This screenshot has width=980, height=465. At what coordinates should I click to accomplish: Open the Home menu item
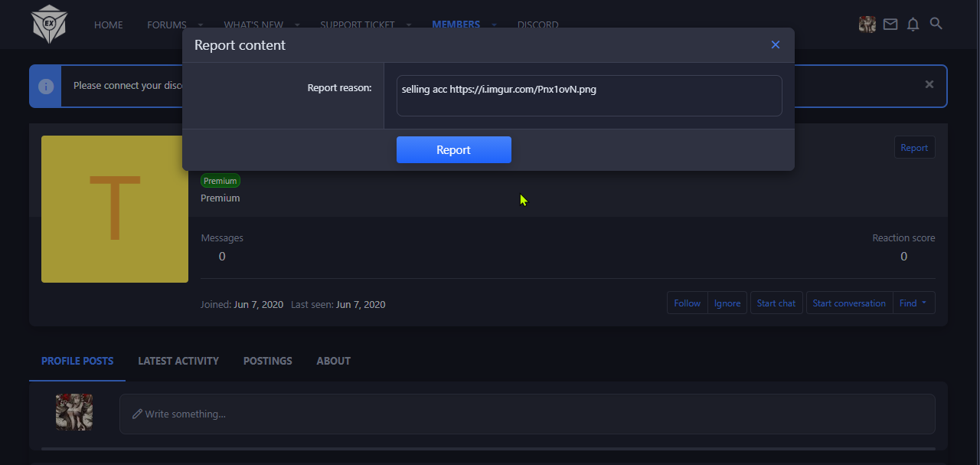(108, 25)
